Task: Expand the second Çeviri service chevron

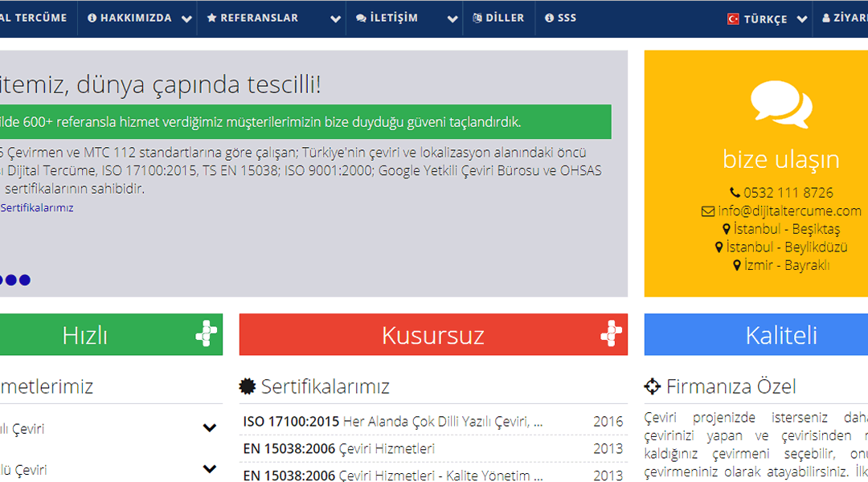Action: coord(209,469)
